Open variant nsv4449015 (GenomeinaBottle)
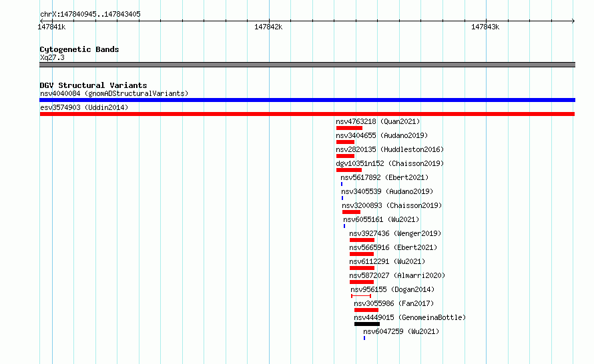This screenshot has height=364, width=594. [410, 317]
